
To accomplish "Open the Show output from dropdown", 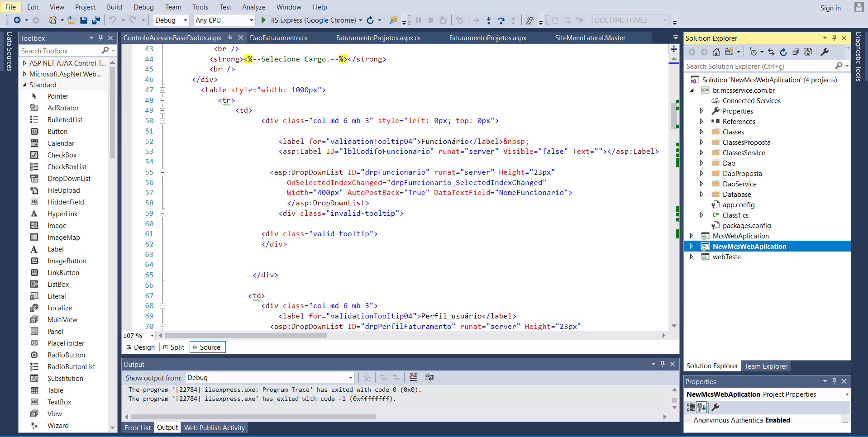I will 270,378.
